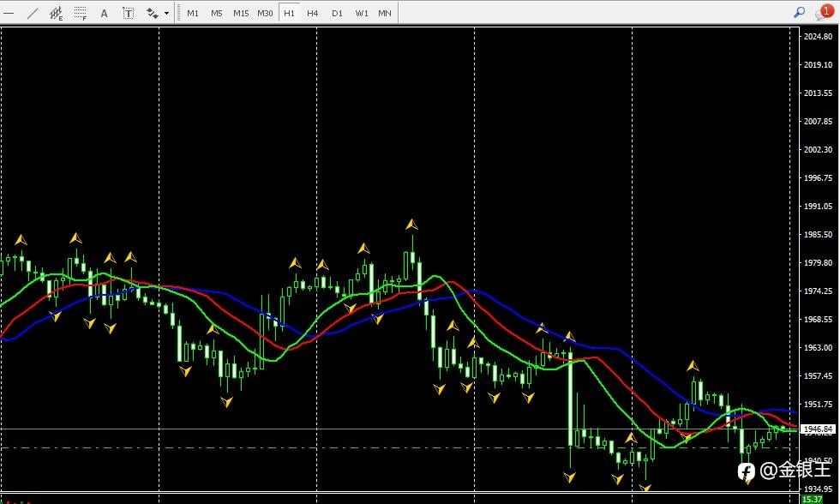Click the green 15.37 indicator value

pyautogui.click(x=813, y=500)
